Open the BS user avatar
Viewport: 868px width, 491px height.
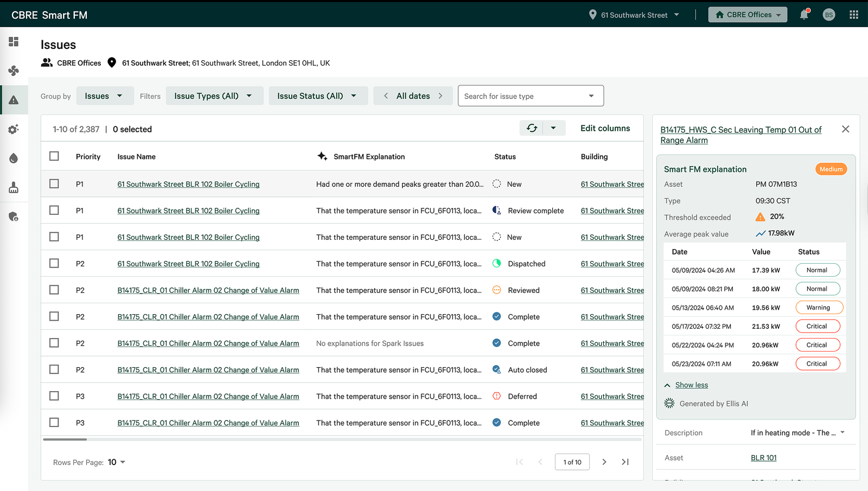click(828, 15)
